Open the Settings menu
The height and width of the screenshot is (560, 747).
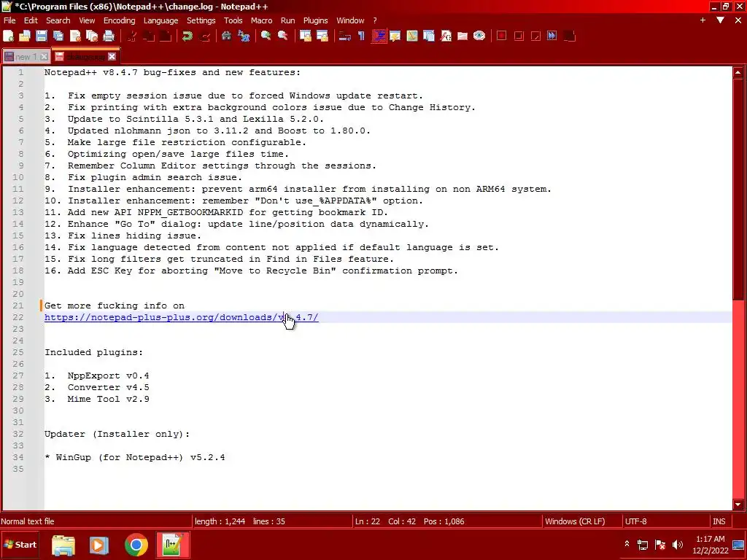coord(201,20)
